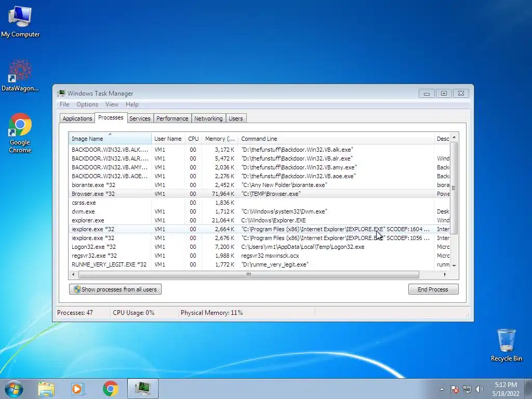Open the Windows Start menu orb
Image resolution: width=532 pixels, height=399 pixels.
point(14,389)
